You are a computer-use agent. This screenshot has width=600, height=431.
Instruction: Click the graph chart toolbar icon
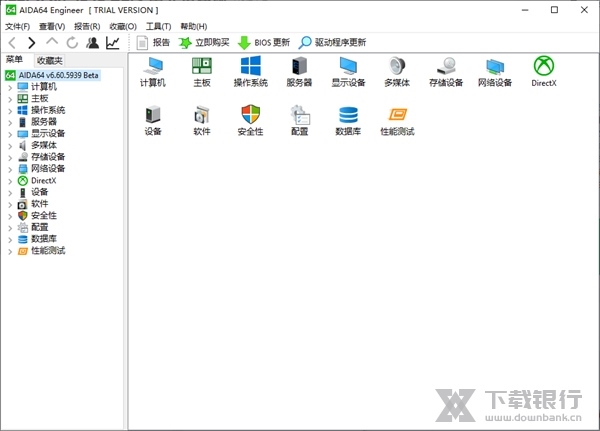click(x=113, y=42)
